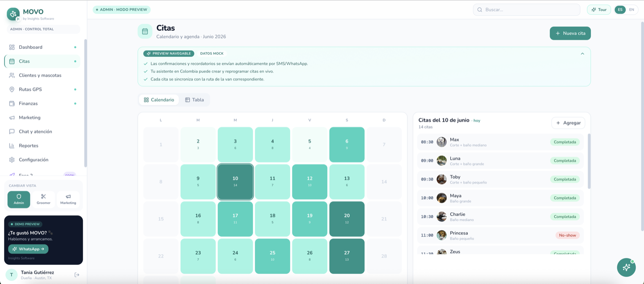
Task: Click the MOVO paw logo icon
Action: [x=13, y=14]
